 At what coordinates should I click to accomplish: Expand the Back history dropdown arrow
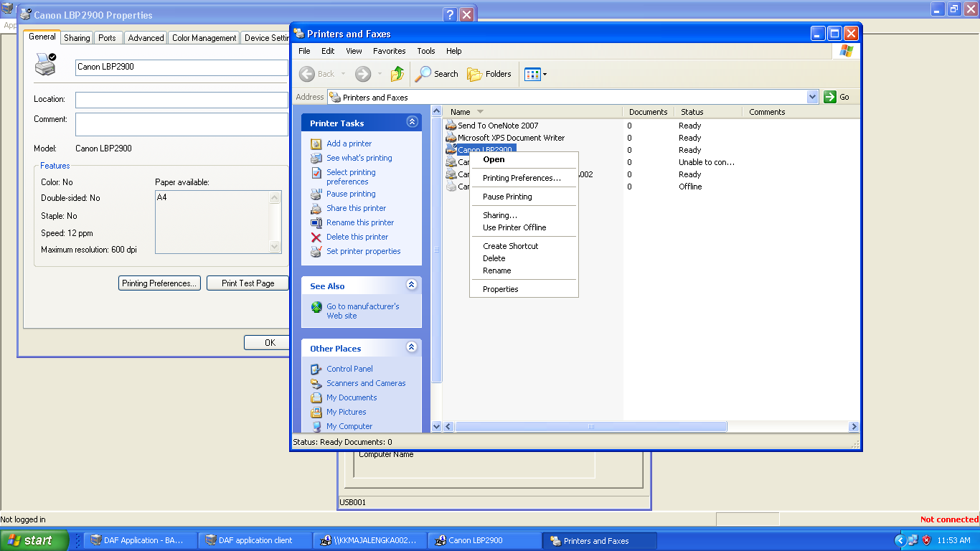click(343, 74)
